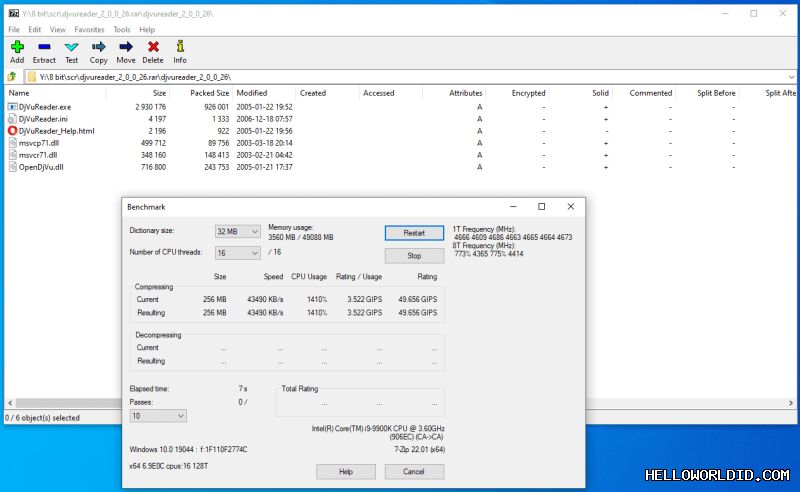
Task: Click the address bar path field
Action: 408,77
